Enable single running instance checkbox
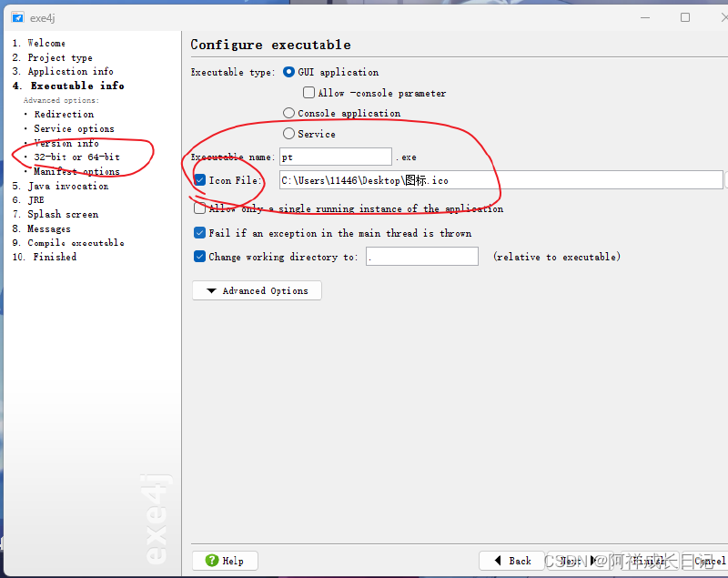 199,208
